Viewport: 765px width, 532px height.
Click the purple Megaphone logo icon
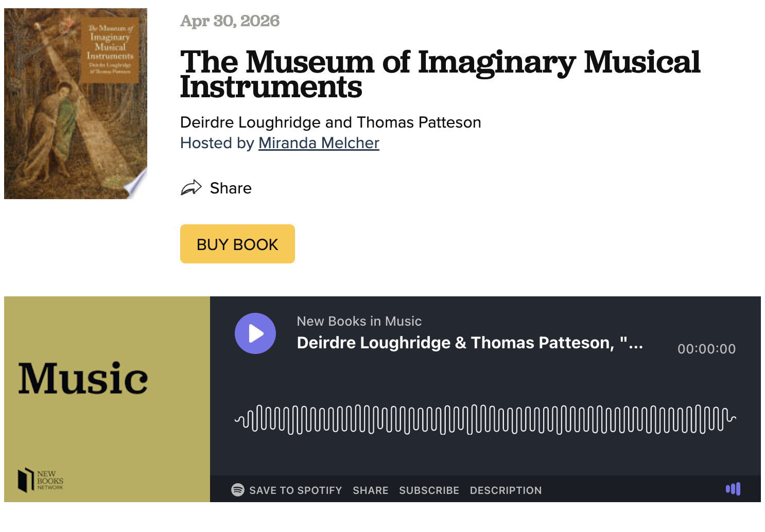733,489
